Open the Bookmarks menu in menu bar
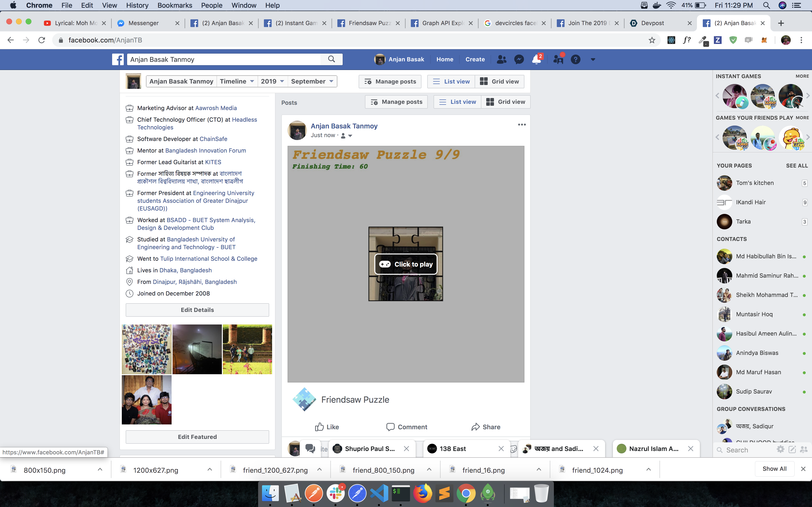 [174, 5]
